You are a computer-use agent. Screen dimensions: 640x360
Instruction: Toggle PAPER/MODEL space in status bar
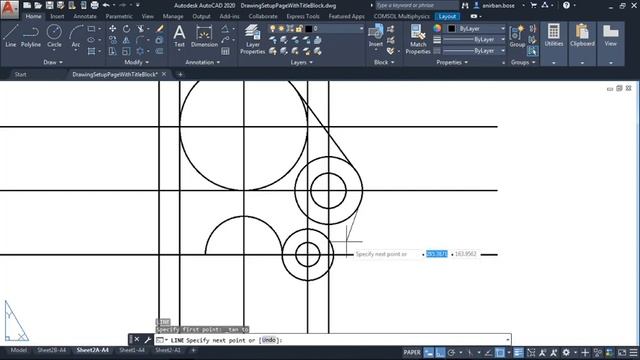point(412,353)
